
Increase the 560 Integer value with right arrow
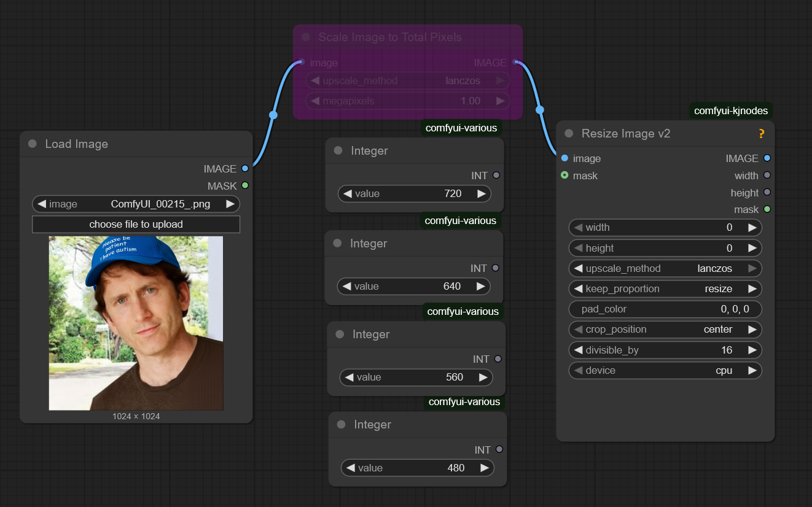483,377
